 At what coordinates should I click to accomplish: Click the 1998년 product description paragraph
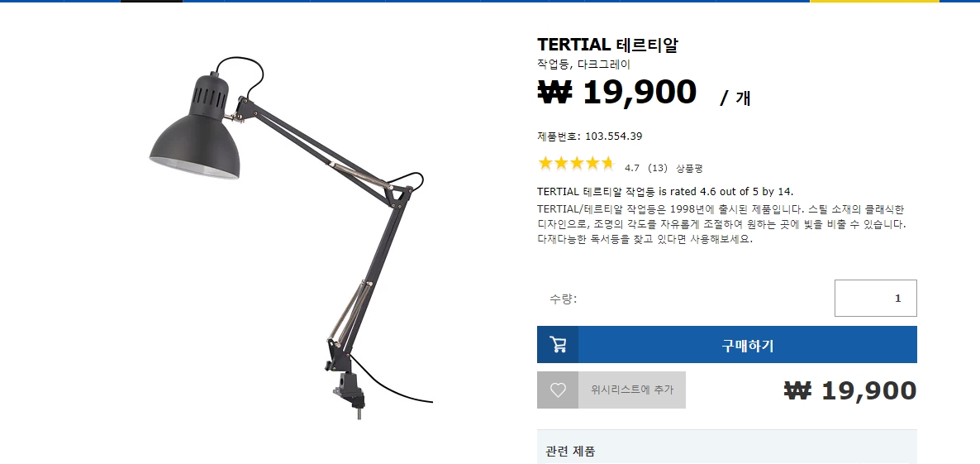tap(721, 224)
